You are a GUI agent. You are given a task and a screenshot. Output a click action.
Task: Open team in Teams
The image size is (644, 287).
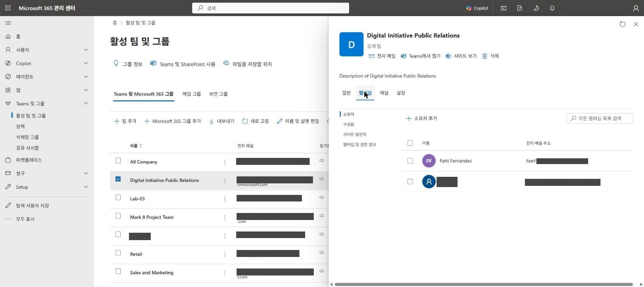[x=421, y=56]
